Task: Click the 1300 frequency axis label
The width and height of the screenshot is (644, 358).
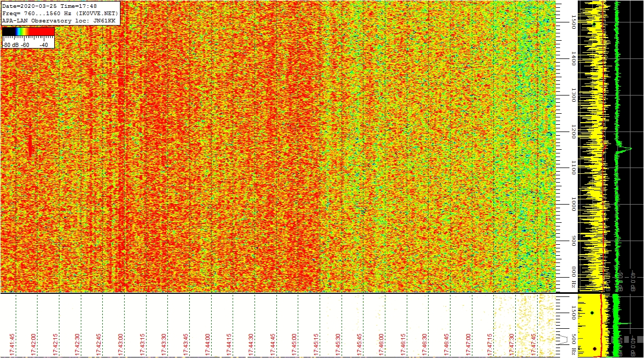Action: click(x=574, y=95)
